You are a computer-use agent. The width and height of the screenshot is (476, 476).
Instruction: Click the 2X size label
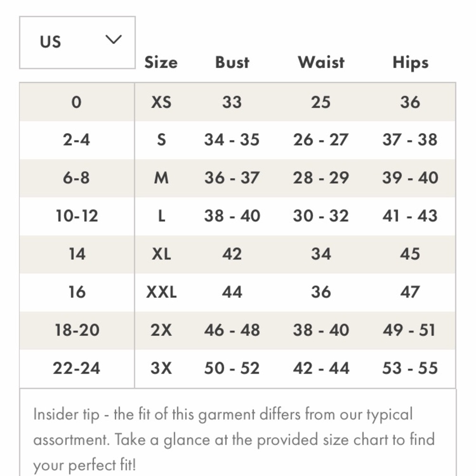tap(161, 330)
